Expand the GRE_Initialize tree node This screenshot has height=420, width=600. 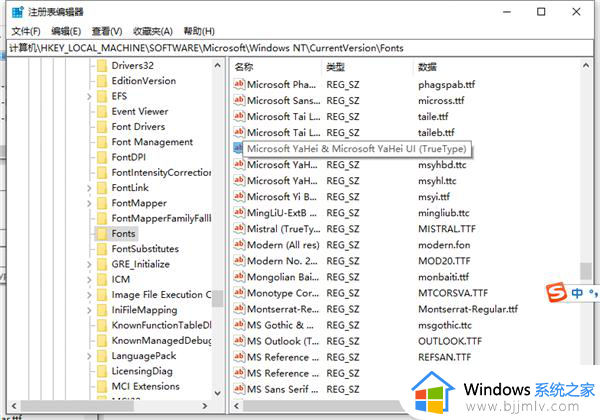pos(89,265)
